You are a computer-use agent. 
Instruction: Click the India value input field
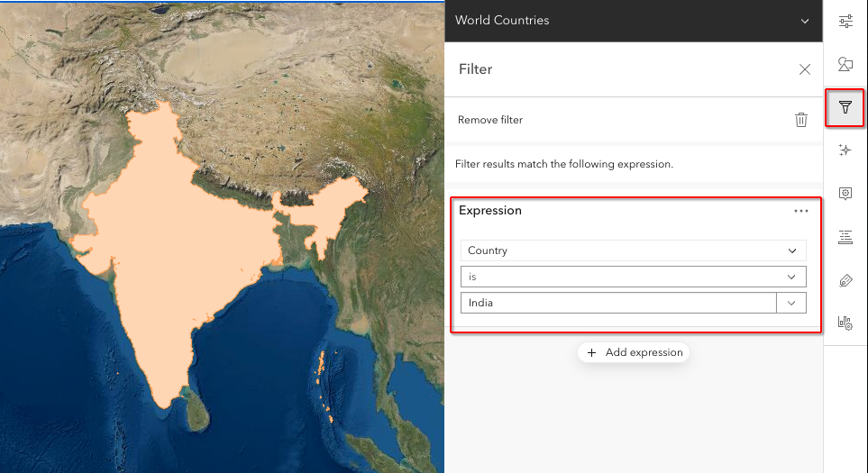click(x=618, y=303)
